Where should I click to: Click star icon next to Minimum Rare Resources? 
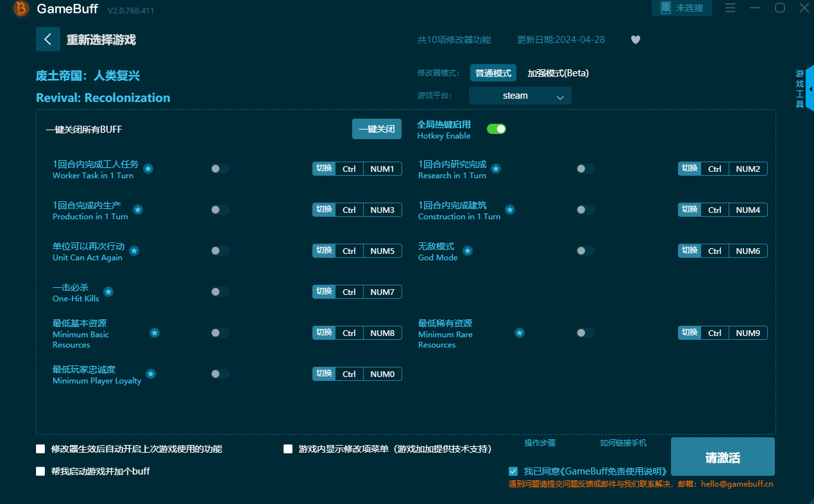(520, 333)
